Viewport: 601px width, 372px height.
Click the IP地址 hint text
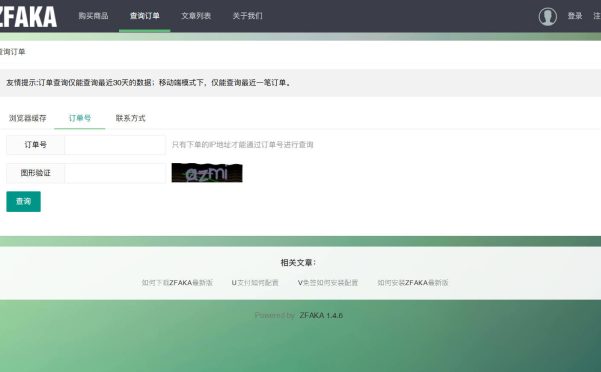pyautogui.click(x=243, y=145)
